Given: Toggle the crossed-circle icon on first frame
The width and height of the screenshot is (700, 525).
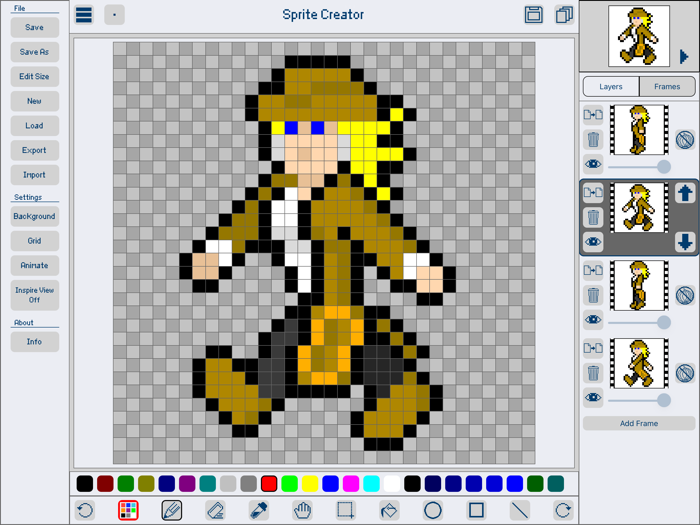Looking at the screenshot, I should tap(685, 140).
